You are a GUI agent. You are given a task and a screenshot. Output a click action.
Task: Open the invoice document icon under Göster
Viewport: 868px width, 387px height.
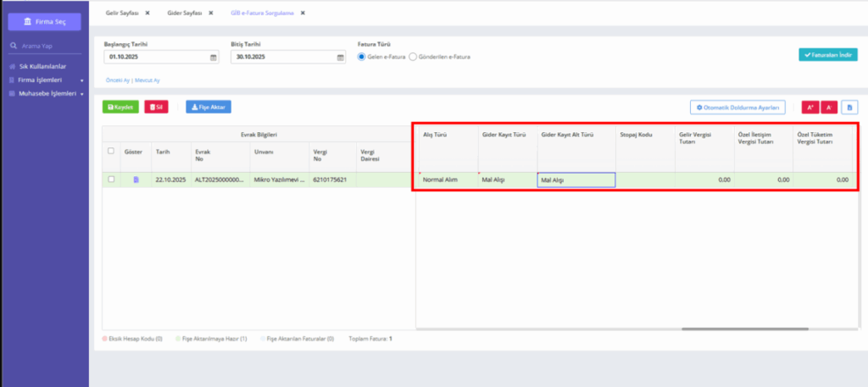tap(136, 180)
